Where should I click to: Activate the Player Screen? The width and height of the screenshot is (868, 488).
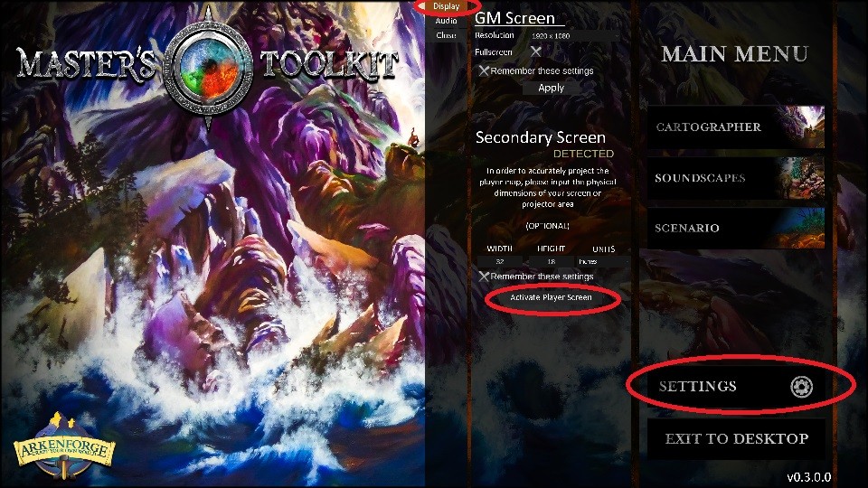(551, 297)
